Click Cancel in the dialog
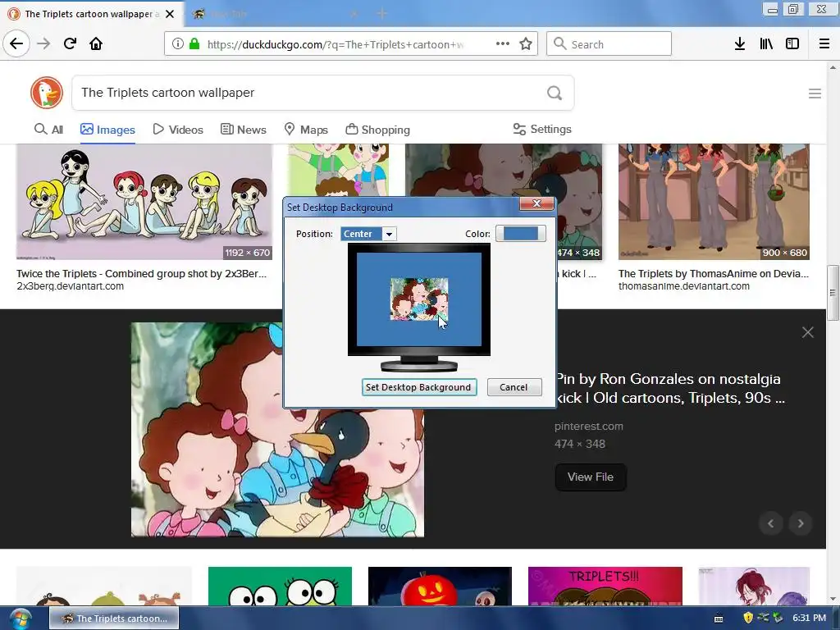840x630 pixels. (514, 387)
